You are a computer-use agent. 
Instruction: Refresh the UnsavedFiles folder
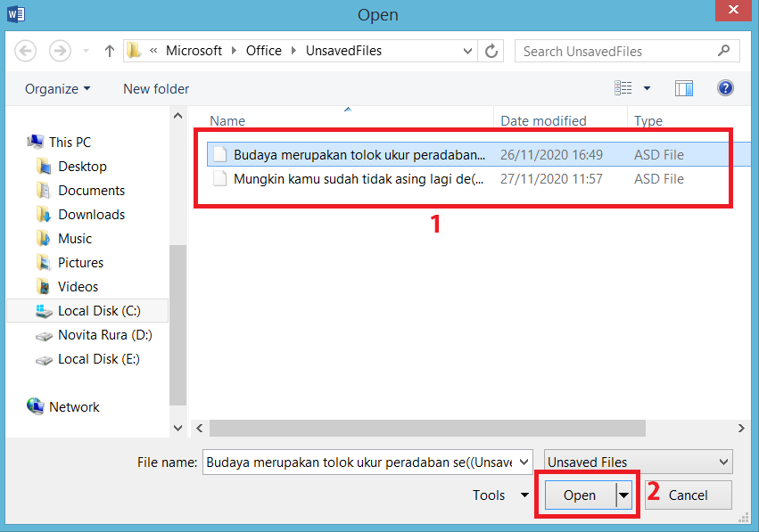pos(491,51)
